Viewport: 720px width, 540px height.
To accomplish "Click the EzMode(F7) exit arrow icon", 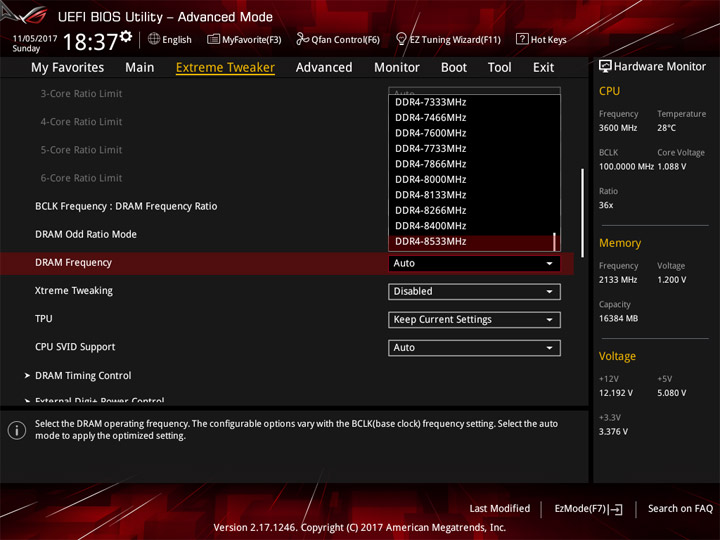I will pos(616,509).
